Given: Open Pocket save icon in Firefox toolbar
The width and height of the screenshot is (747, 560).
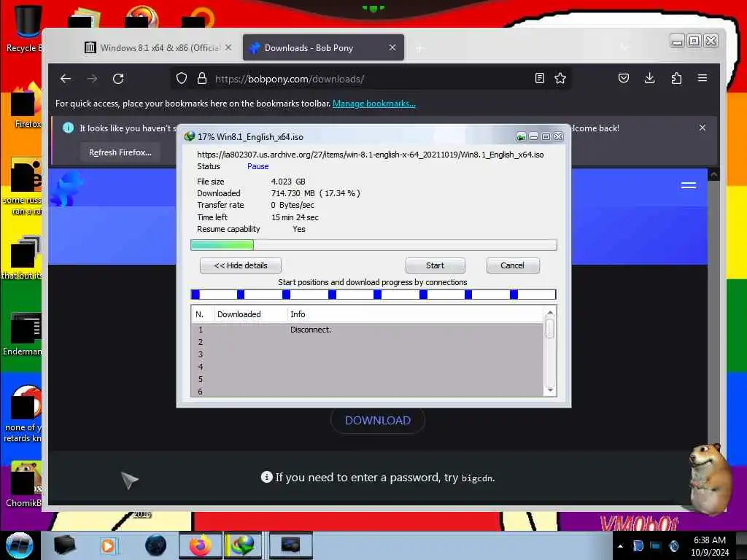Looking at the screenshot, I should (x=623, y=78).
